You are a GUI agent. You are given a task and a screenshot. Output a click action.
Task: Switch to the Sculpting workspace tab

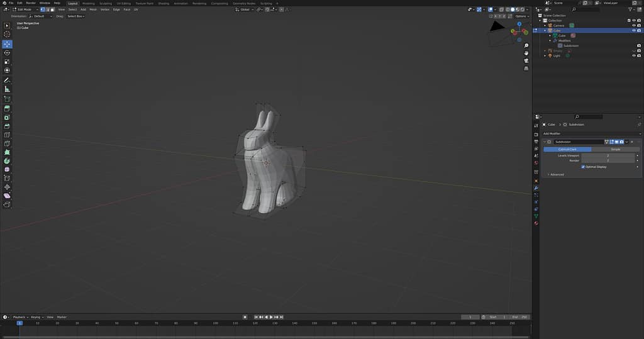point(106,3)
